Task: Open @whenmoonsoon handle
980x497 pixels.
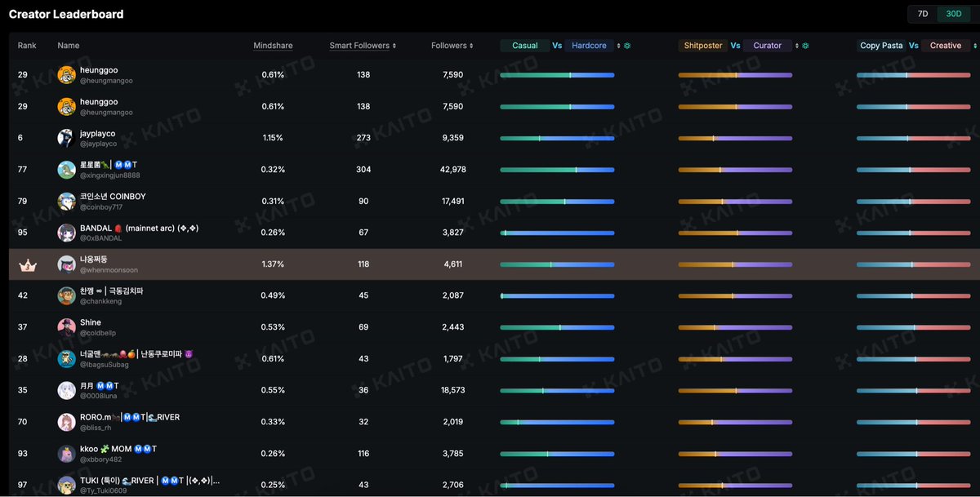Action: click(109, 270)
